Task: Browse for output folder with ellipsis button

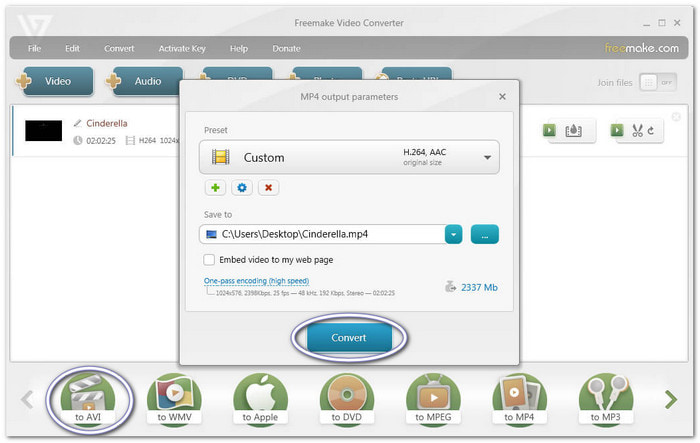Action: 485,234
